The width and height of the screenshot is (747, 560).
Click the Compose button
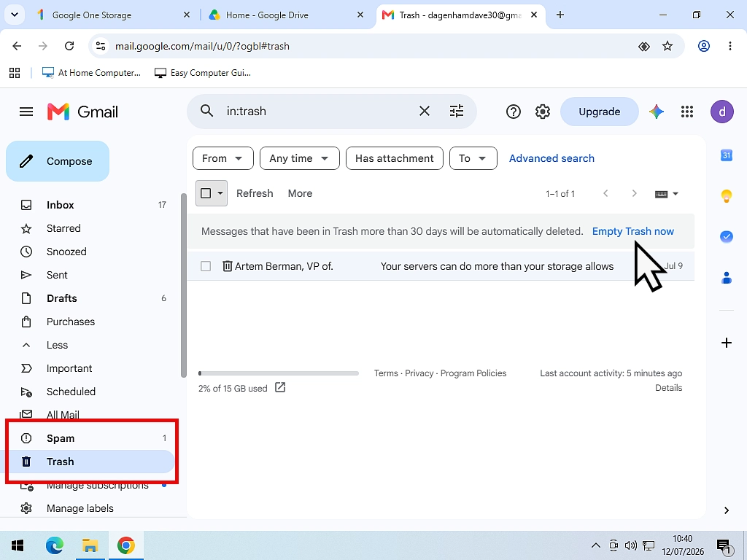[58, 161]
